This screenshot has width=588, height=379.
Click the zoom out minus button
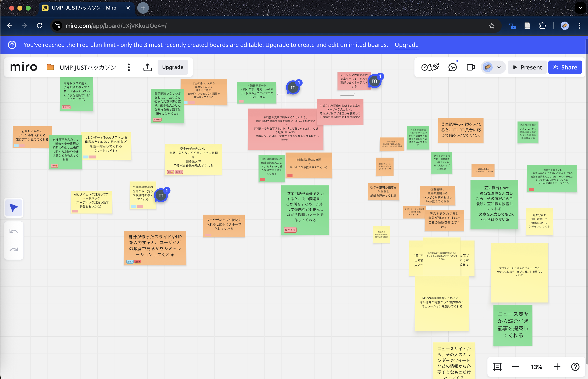[515, 367]
